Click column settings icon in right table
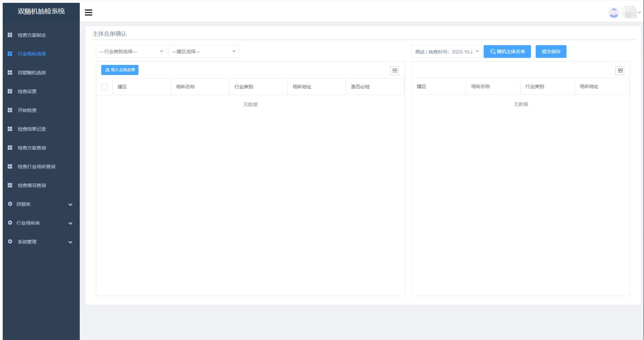 pyautogui.click(x=620, y=71)
